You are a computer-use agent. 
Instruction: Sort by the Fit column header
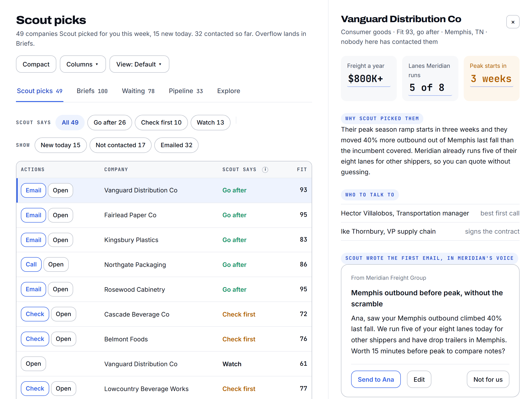(x=302, y=170)
